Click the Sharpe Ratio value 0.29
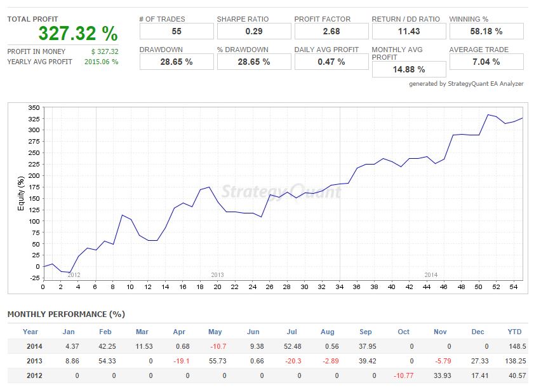This screenshot has width=541, height=392. [254, 31]
